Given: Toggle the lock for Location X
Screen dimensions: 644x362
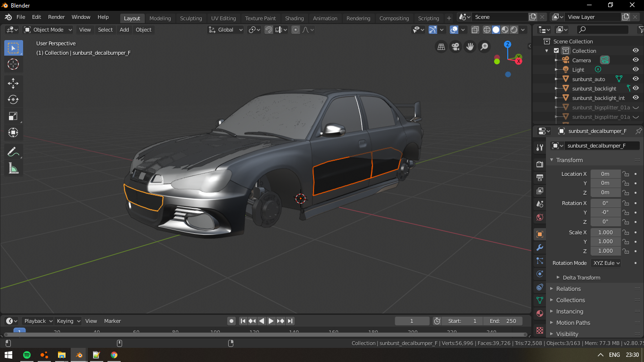Looking at the screenshot, I should tap(626, 174).
